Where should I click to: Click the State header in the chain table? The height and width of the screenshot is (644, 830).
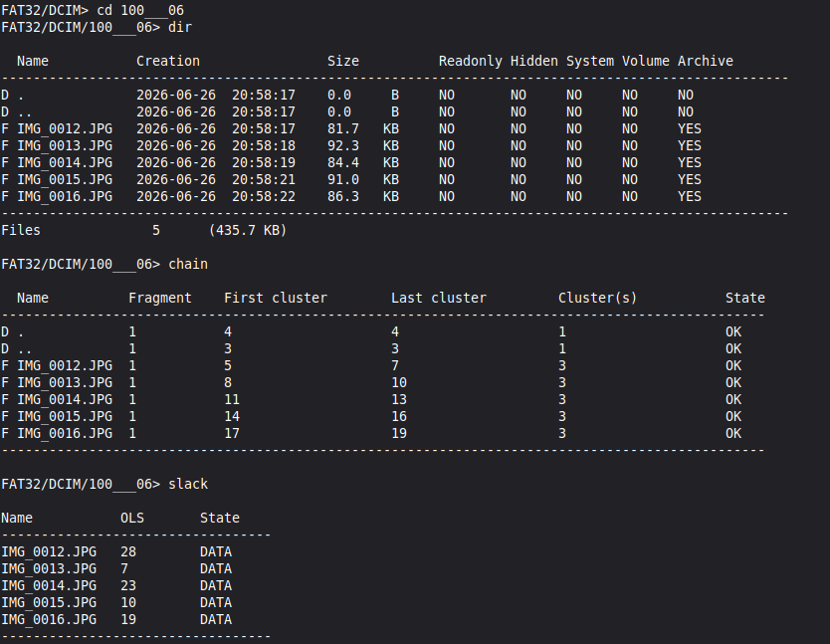pos(744,299)
